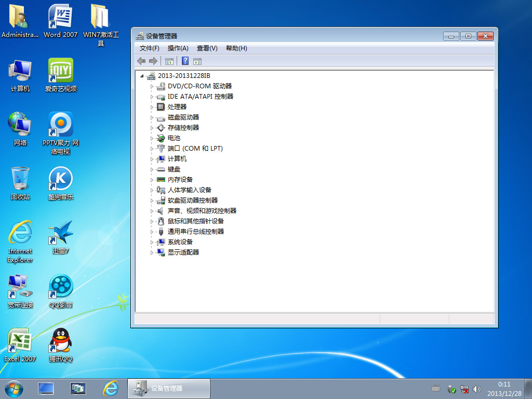The height and width of the screenshot is (399, 532).
Task: Expand the 磁盘驱动器 node arrow
Action: tap(152, 118)
